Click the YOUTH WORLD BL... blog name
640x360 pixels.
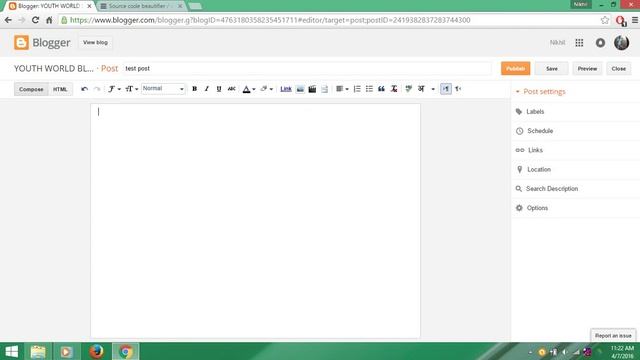[53, 69]
